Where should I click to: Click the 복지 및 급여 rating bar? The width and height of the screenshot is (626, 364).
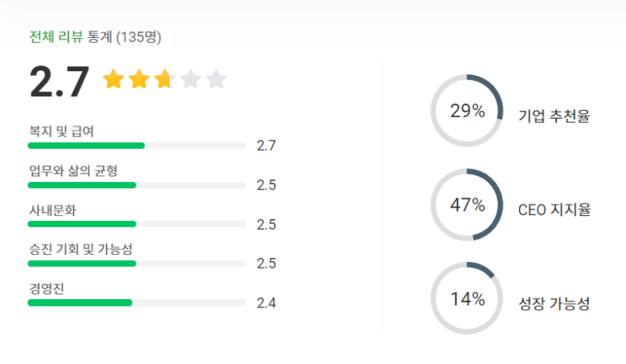[x=137, y=146]
